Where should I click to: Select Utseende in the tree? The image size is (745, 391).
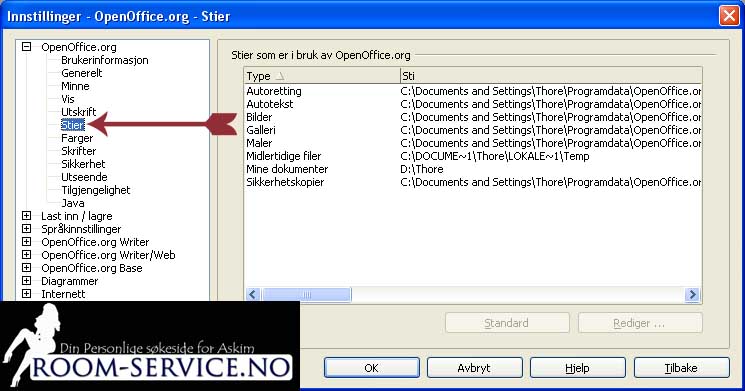[84, 177]
